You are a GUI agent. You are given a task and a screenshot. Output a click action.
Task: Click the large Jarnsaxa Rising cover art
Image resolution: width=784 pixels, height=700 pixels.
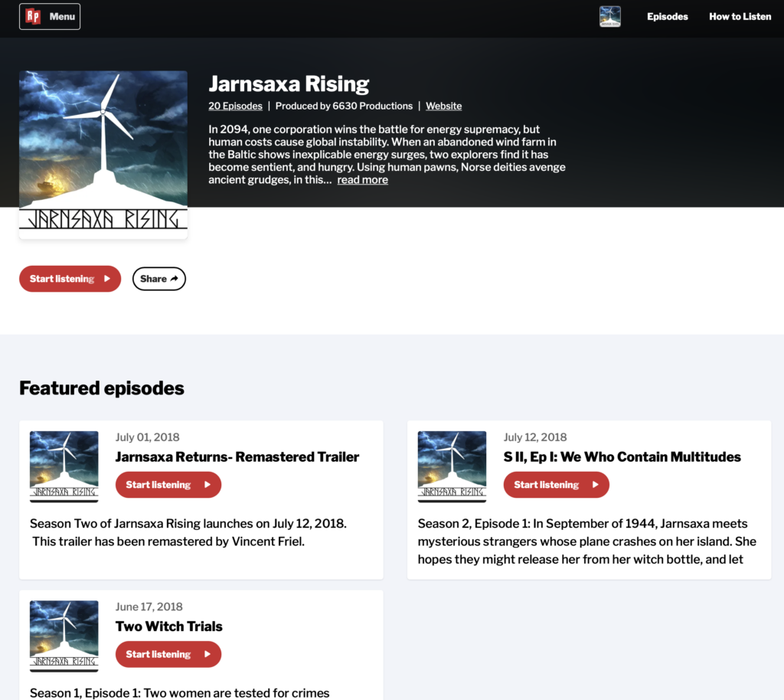point(103,154)
